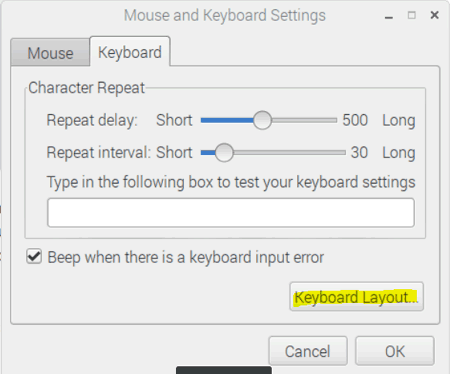Switch to the Mouse tab
The image size is (450, 374).
point(50,53)
